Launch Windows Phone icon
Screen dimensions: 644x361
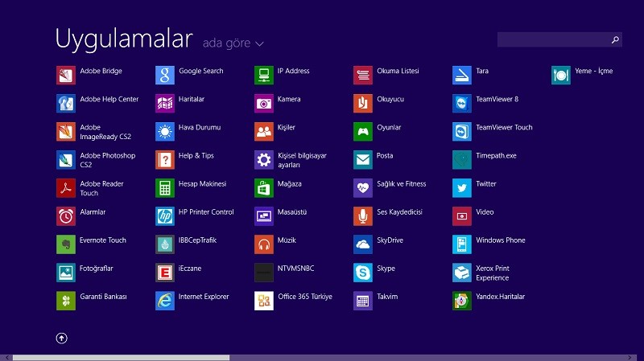click(461, 244)
